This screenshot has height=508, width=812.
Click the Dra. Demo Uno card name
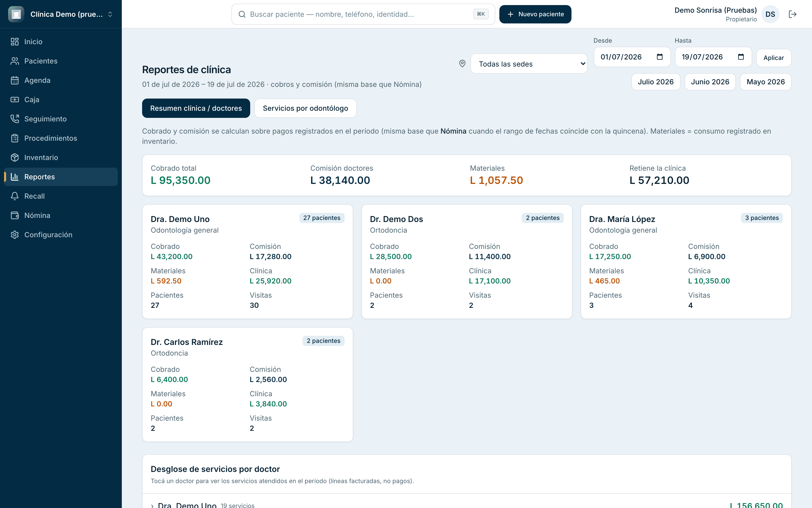click(x=180, y=219)
